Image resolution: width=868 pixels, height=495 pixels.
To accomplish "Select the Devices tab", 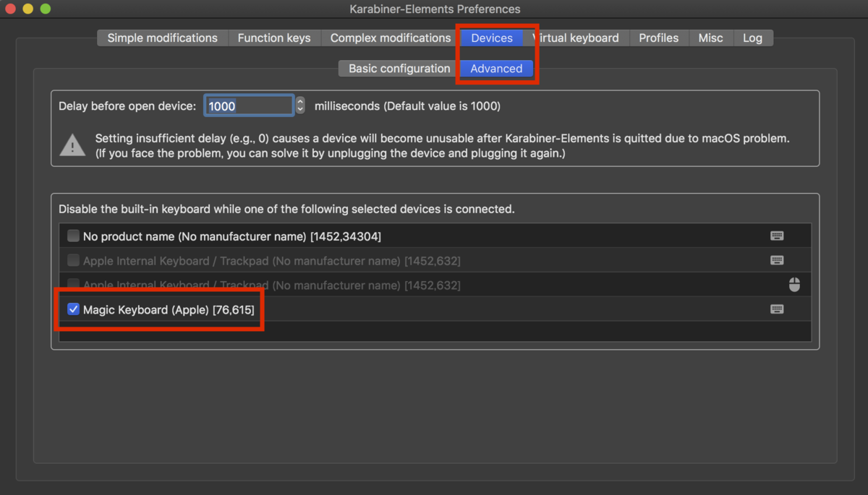I will tap(492, 38).
